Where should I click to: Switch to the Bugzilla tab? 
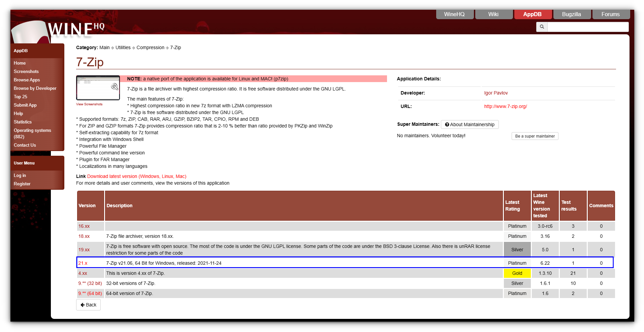click(571, 14)
